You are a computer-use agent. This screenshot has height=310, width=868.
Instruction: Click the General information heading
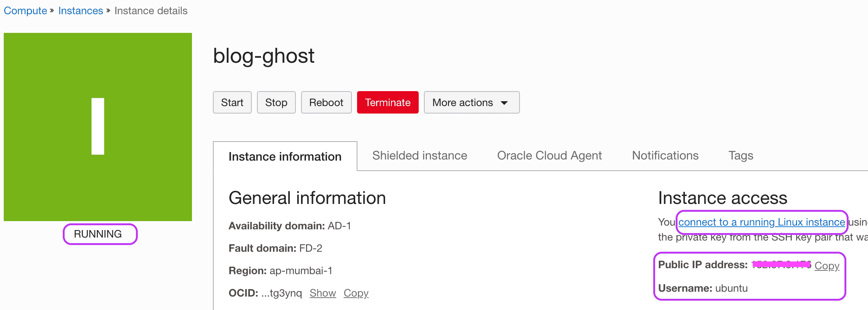tap(307, 198)
